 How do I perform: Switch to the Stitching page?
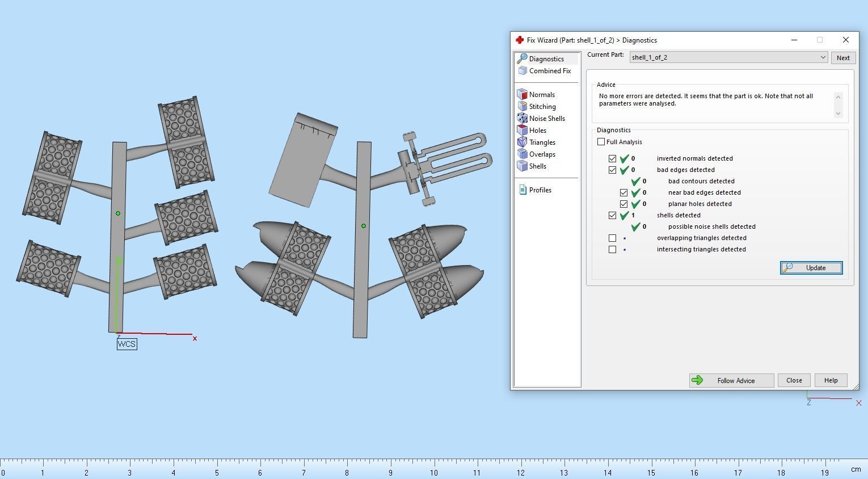(x=542, y=107)
